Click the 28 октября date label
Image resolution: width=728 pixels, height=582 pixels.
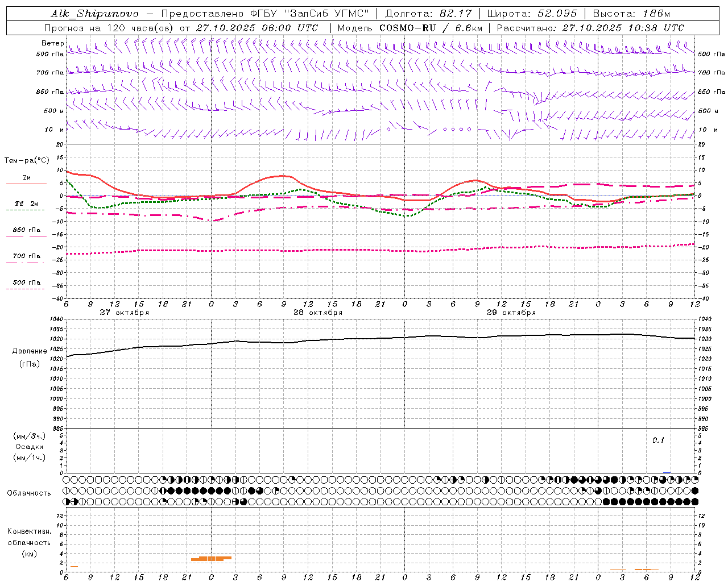[318, 313]
